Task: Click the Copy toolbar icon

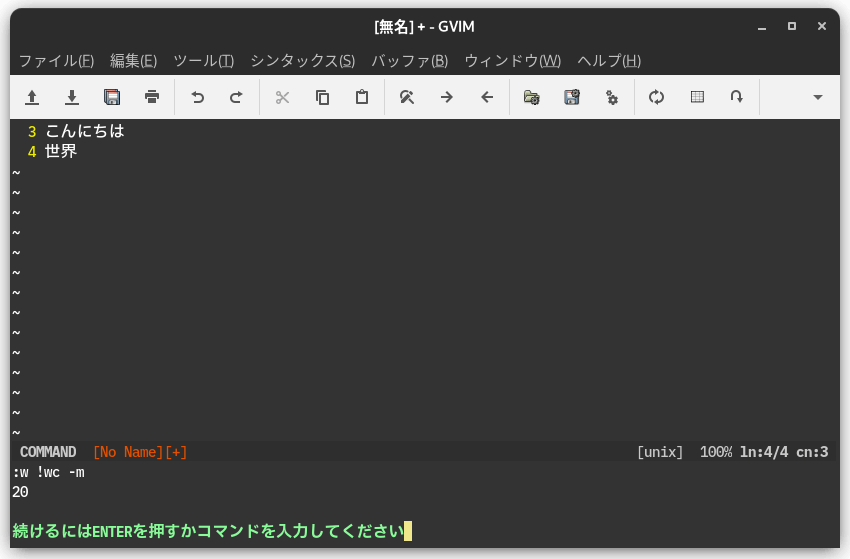Action: (322, 98)
